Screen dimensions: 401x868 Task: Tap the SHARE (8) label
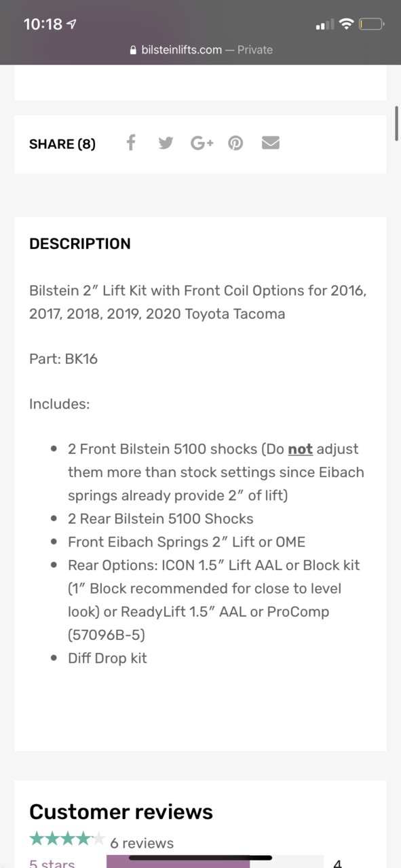pyautogui.click(x=62, y=144)
